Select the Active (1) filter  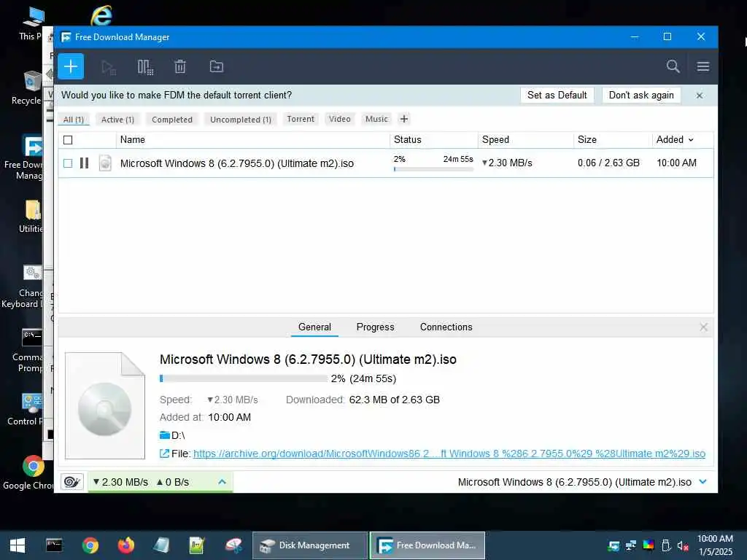click(117, 120)
